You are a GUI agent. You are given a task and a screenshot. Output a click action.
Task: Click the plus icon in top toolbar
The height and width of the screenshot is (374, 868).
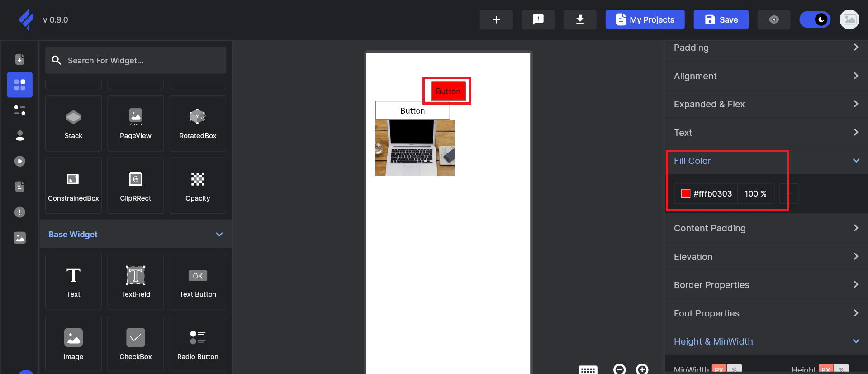tap(496, 19)
